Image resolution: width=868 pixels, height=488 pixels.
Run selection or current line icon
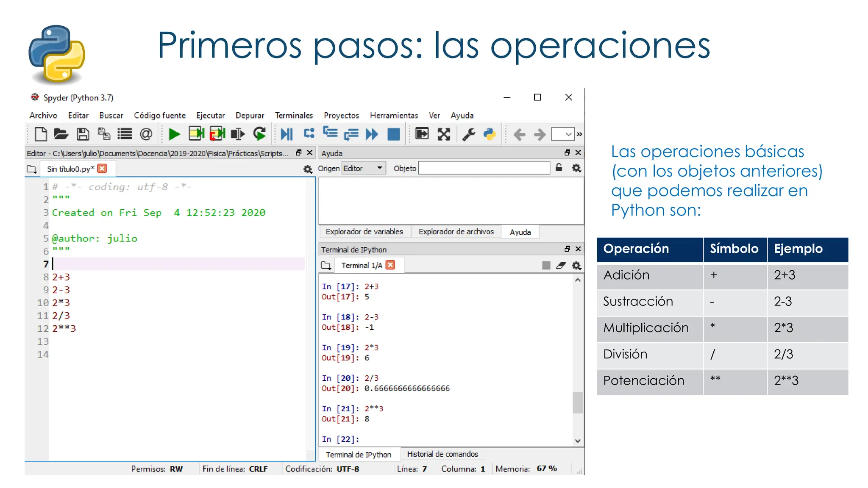238,134
